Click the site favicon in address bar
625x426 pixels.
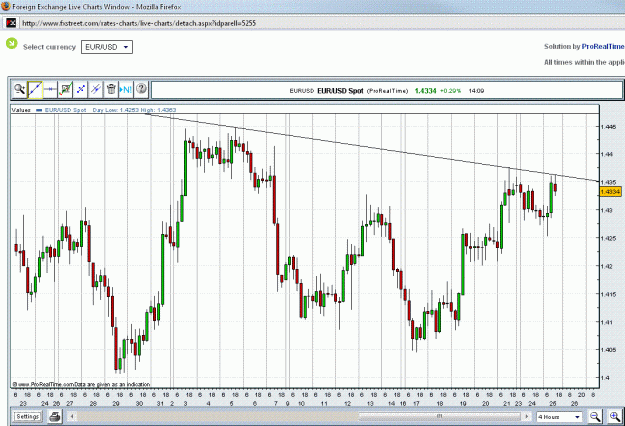pyautogui.click(x=10, y=23)
